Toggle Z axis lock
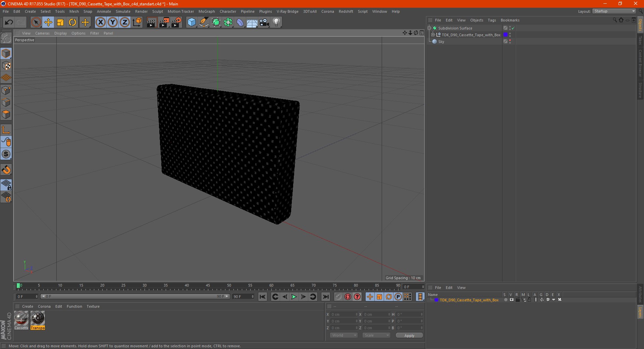Screen dimensions: 644x349 tap(125, 22)
